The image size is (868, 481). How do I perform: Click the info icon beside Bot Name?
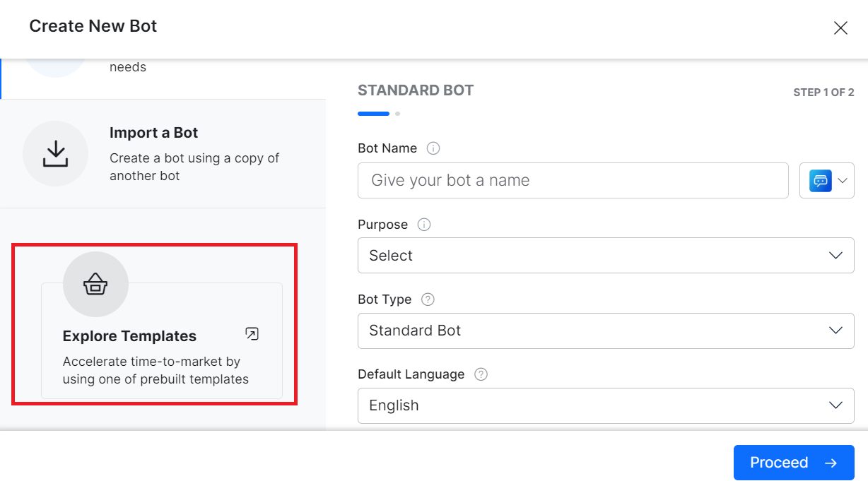(433, 148)
